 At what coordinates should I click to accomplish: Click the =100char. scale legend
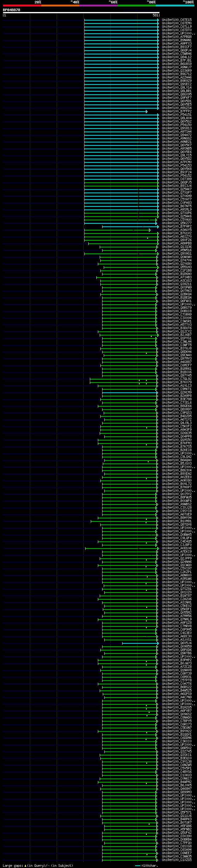[x=147, y=865]
